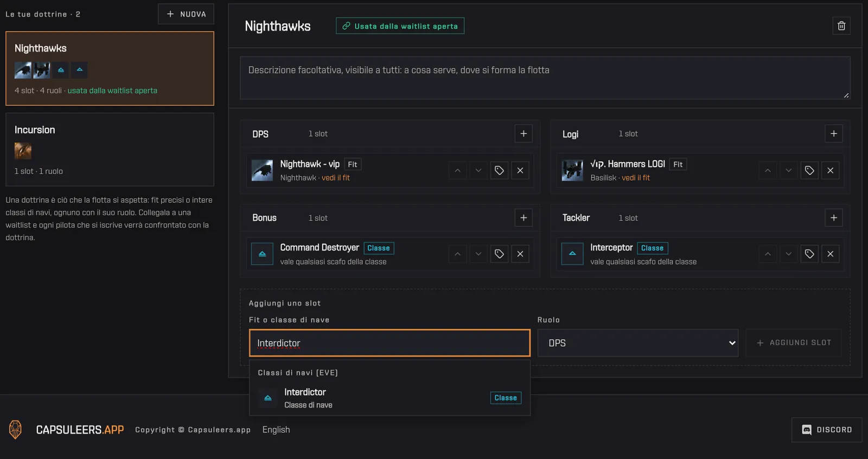Viewport: 868px width, 459px height.
Task: Move the Nighthawk - vip slot up
Action: [457, 170]
